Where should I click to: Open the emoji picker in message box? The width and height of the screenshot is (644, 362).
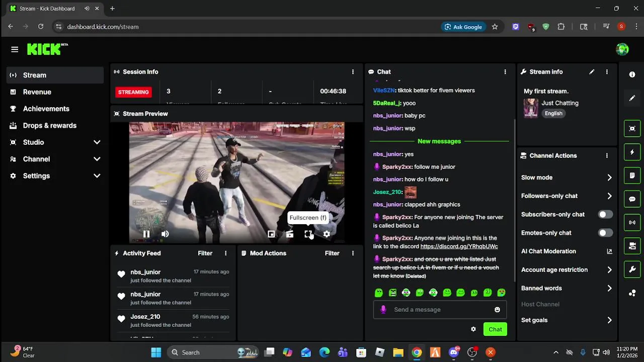497,310
